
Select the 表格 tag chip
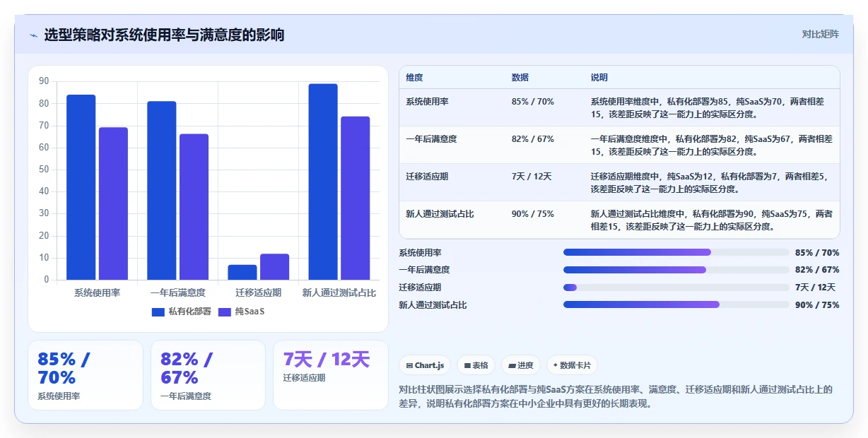[x=476, y=365]
